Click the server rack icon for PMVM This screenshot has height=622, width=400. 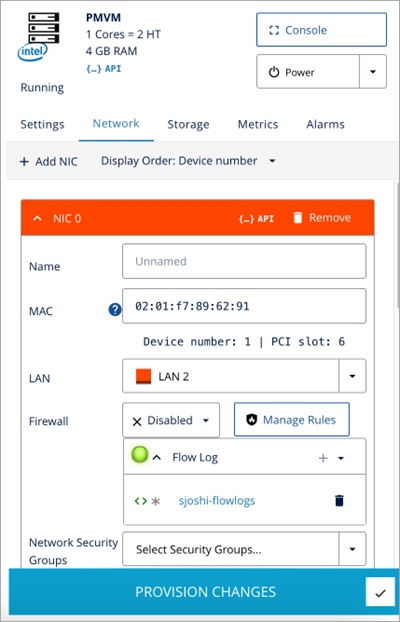pos(44,28)
